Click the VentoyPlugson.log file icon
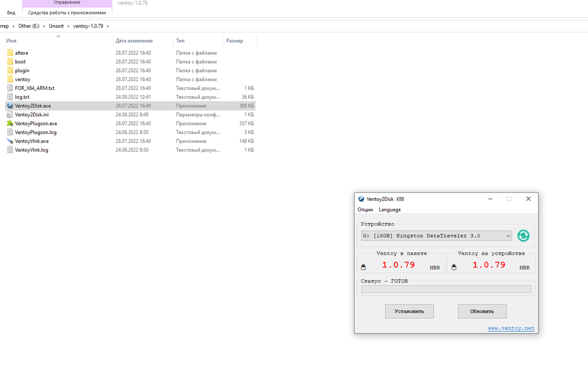This screenshot has height=389, width=588. pos(10,132)
